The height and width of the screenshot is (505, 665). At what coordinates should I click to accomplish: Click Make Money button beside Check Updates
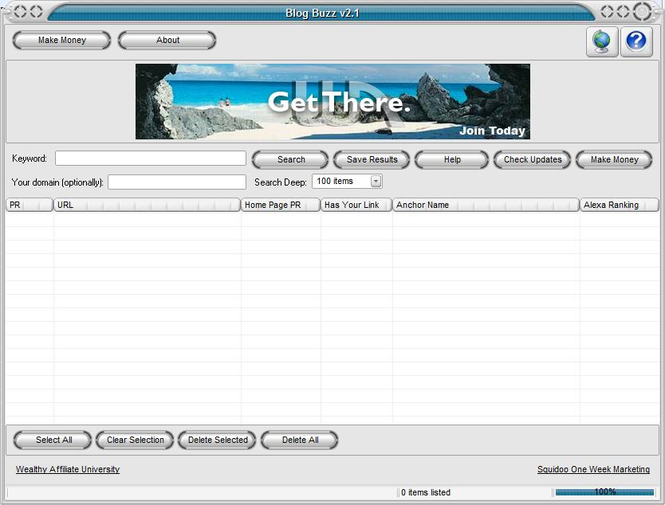(613, 160)
